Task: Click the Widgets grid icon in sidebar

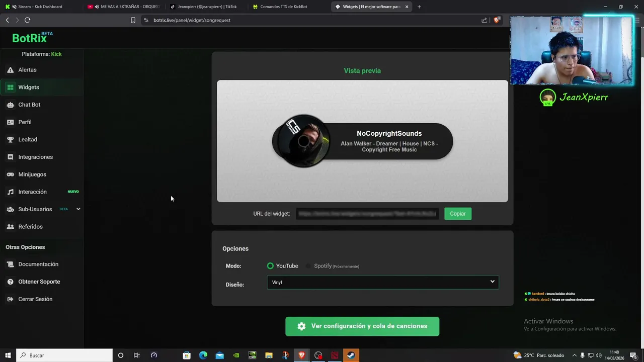Action: (x=10, y=87)
